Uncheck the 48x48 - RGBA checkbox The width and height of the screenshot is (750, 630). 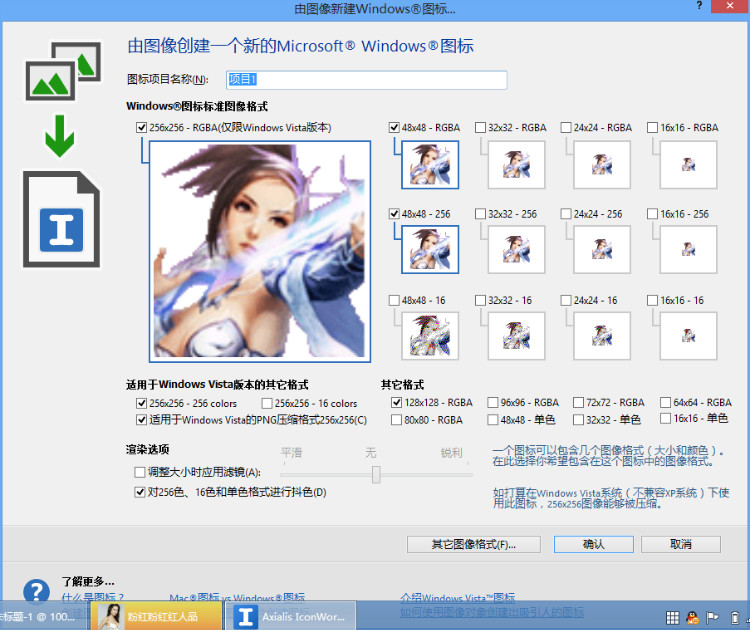click(394, 128)
